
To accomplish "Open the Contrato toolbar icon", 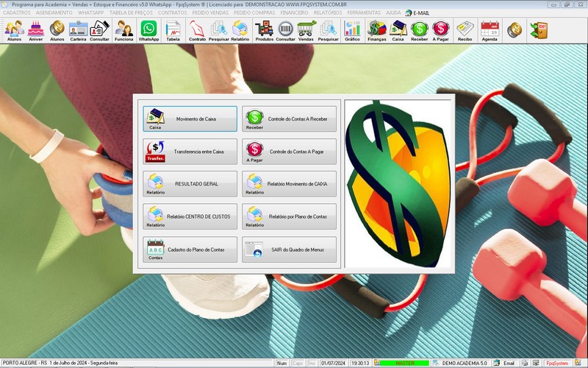I will click(197, 30).
